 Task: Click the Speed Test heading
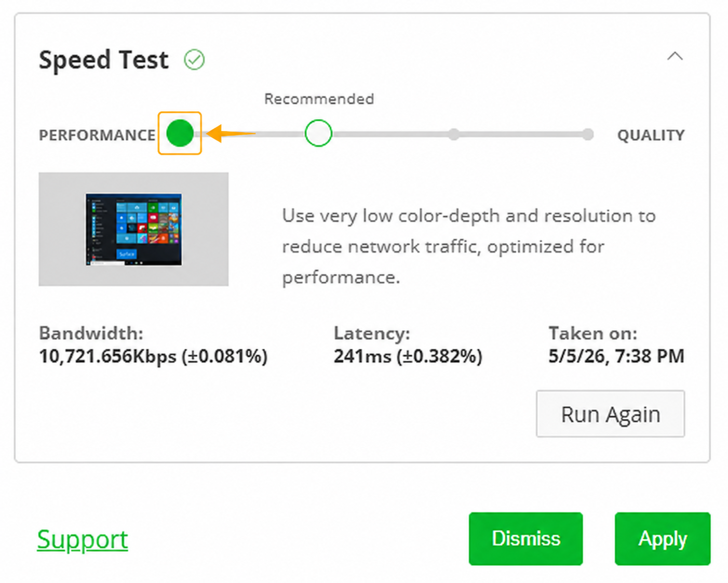click(x=104, y=59)
